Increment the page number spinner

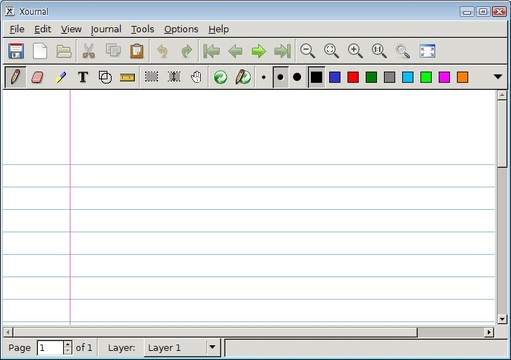(x=68, y=344)
